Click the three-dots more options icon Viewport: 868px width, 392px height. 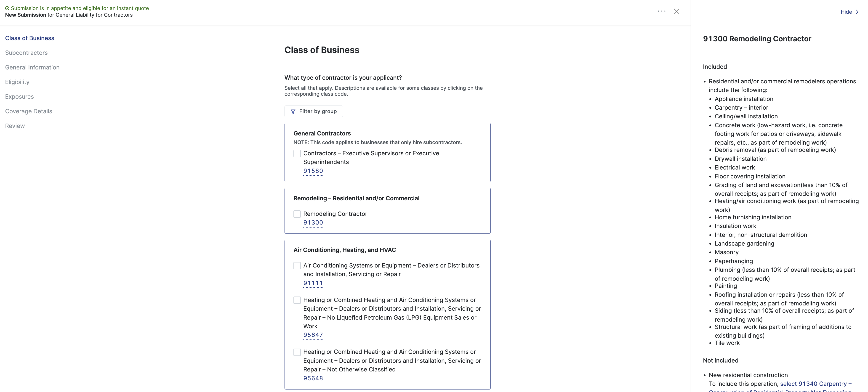[x=661, y=11]
